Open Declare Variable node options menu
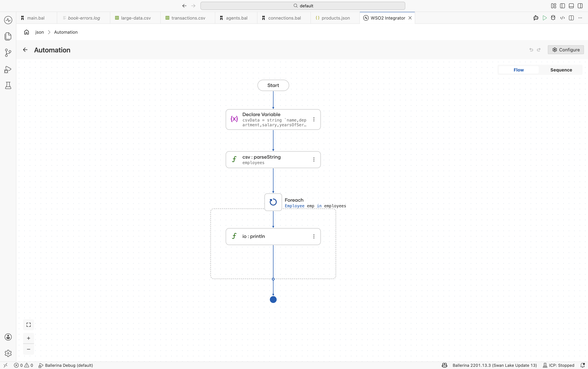Viewport: 588px width, 369px height. (314, 119)
